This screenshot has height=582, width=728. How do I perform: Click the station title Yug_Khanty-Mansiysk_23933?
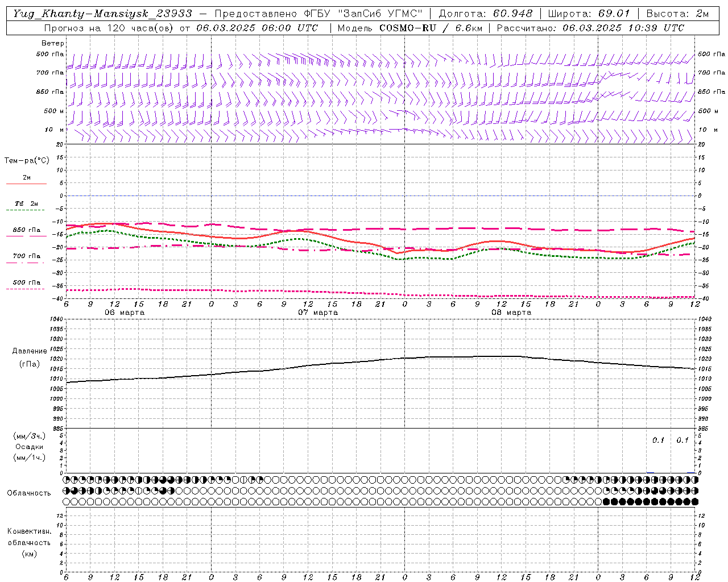[x=102, y=14]
